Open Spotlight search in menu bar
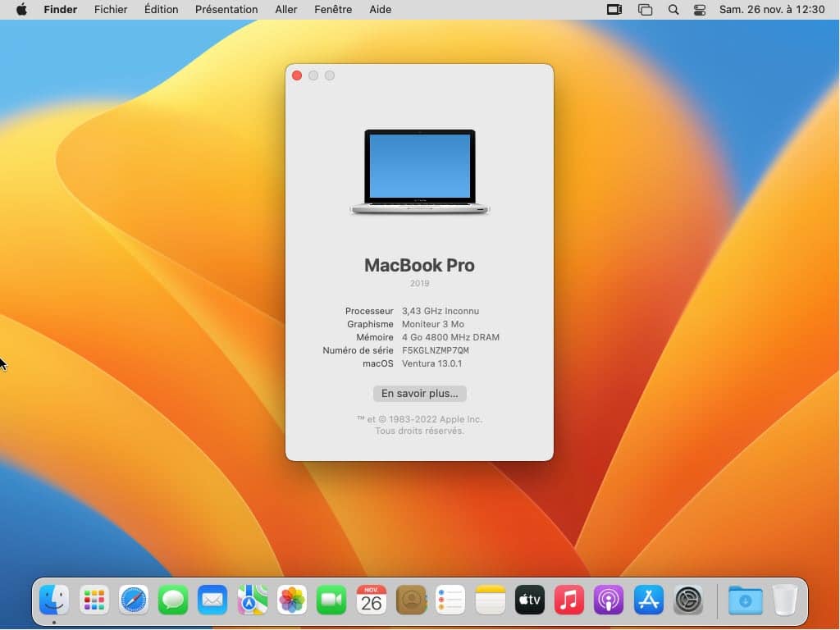Viewport: 840px width, 630px height. click(x=673, y=10)
